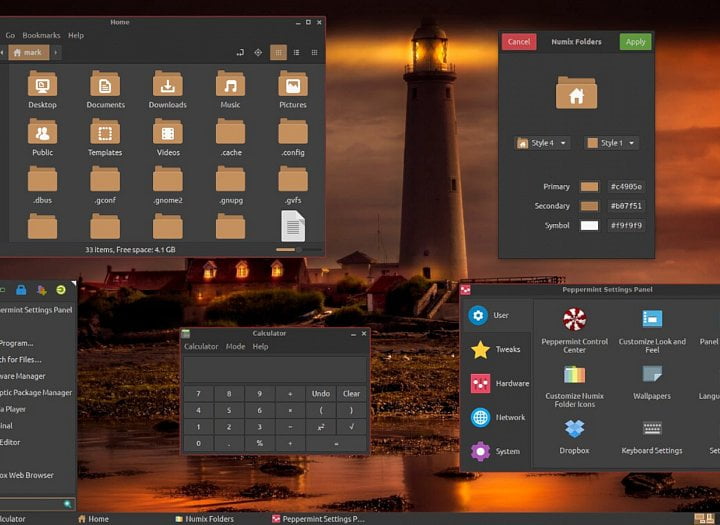Click the search/locate icon in file manager toolbar
This screenshot has width=720, height=525.
[258, 52]
